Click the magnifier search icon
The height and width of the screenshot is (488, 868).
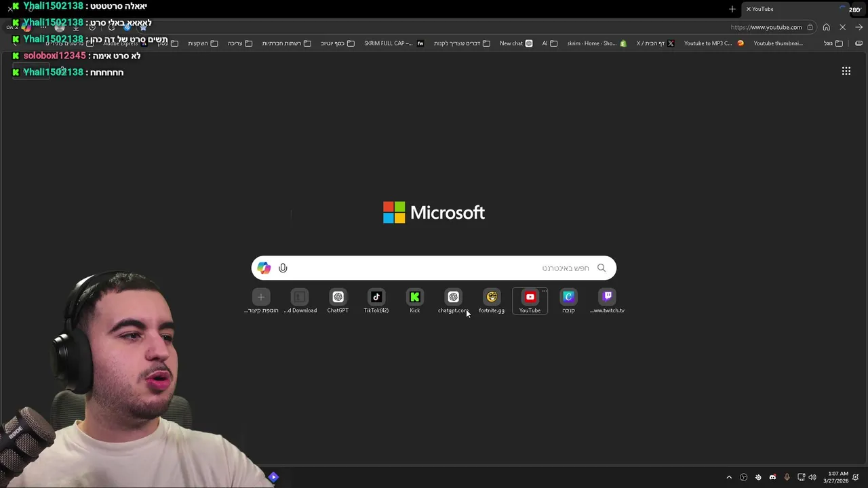pyautogui.click(x=601, y=268)
